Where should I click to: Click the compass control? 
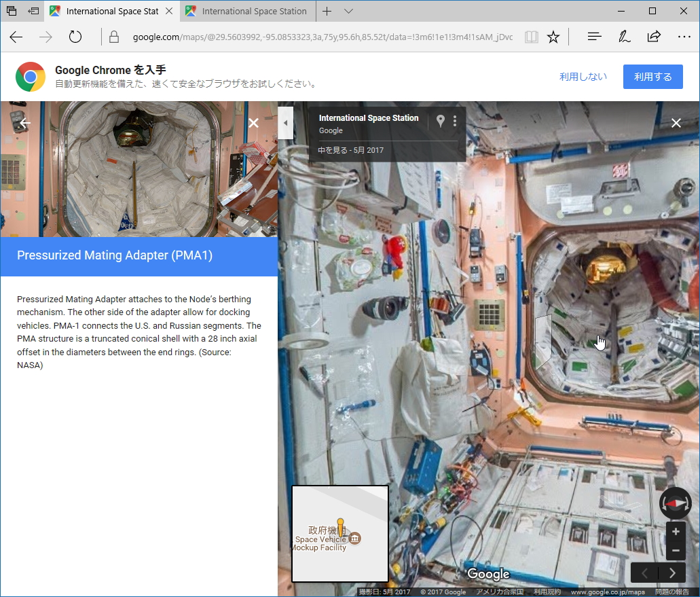(x=676, y=504)
